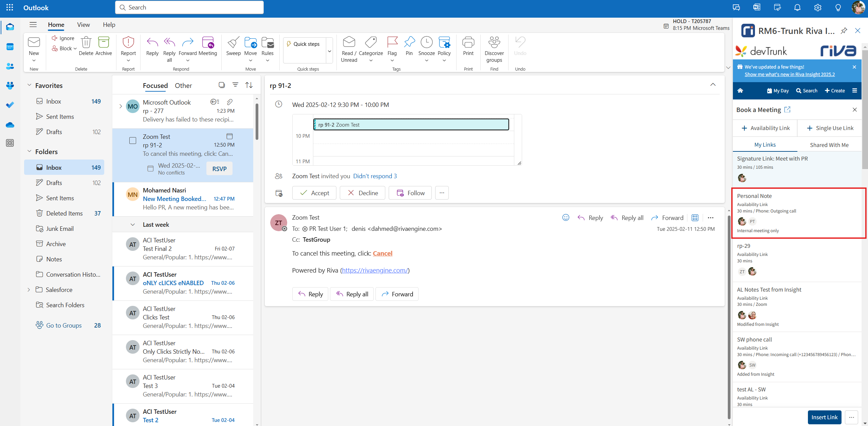Collapse the Favorites folder group
Viewport: 868px width, 426px height.
coord(29,85)
